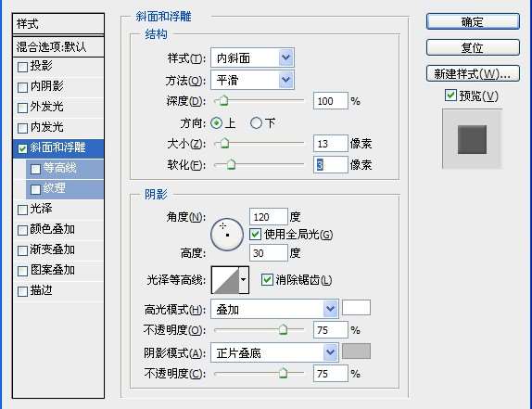Click the angle dial wheel
532x409 pixels.
(227, 235)
